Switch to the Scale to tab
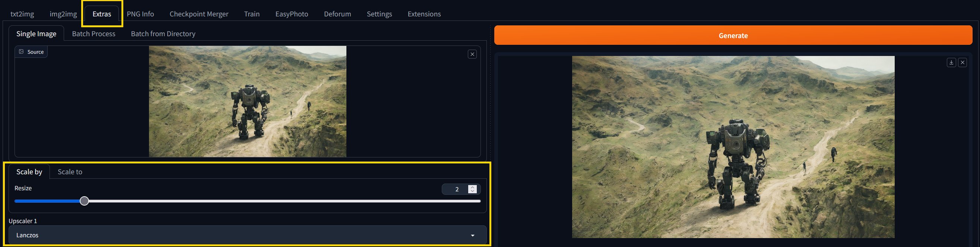This screenshot has width=980, height=247. 70,172
